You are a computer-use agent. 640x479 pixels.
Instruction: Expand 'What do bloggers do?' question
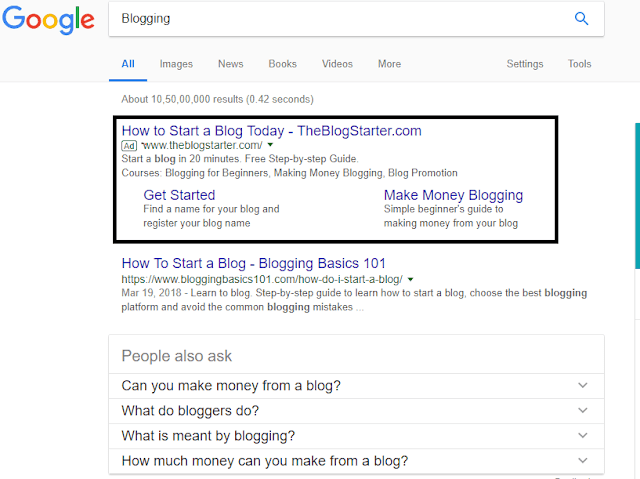[356, 411]
